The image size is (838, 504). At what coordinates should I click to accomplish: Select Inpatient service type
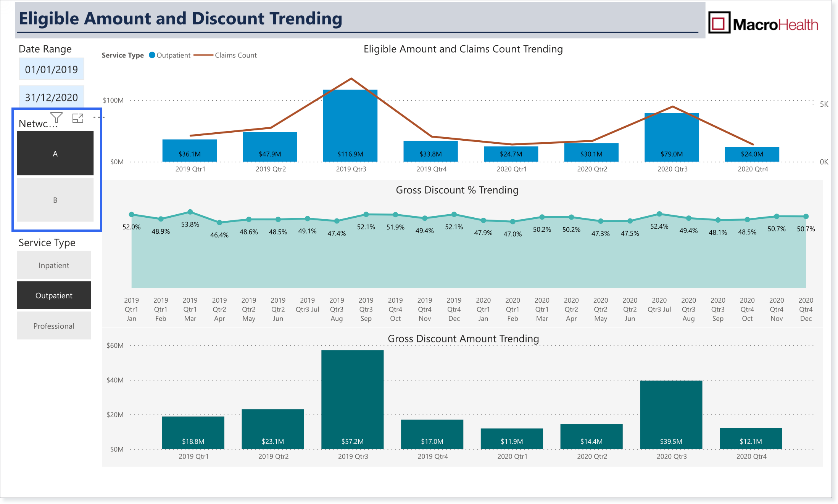[x=54, y=265]
